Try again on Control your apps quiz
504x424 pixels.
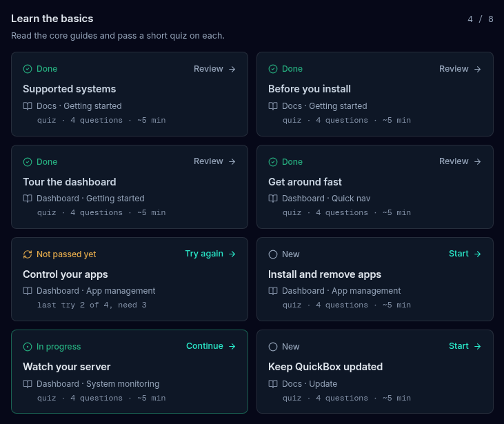coord(210,254)
